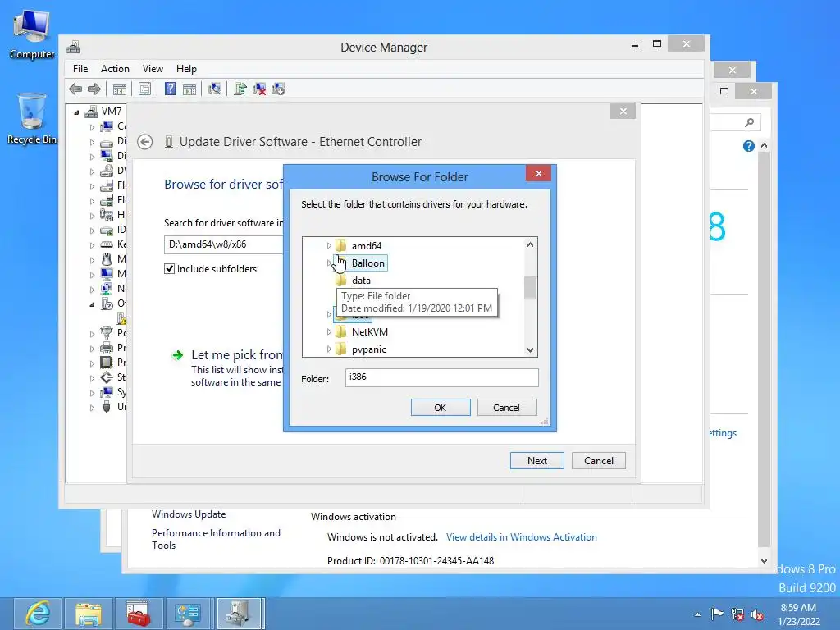This screenshot has width=840, height=630.
Task: Click the search magnifier in background window
Action: 749,123
